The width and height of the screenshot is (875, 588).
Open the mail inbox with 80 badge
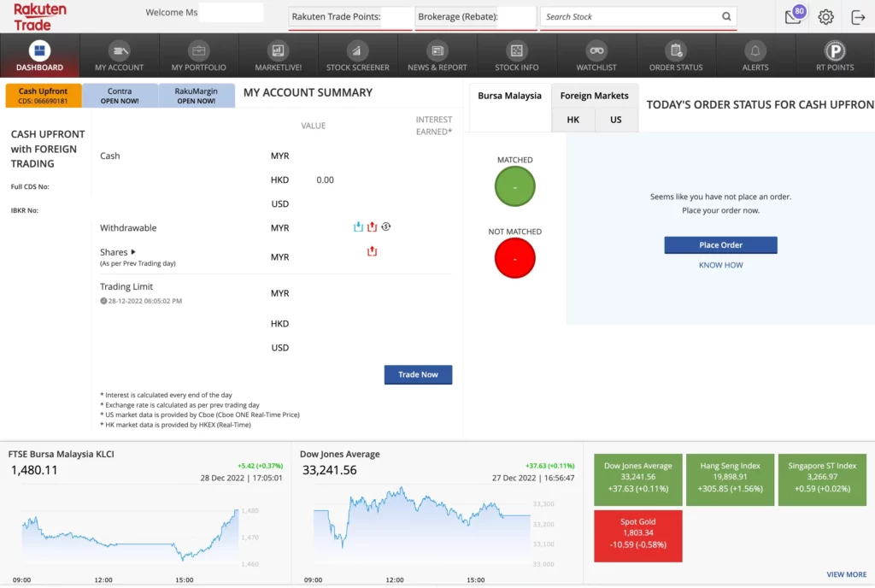pyautogui.click(x=794, y=16)
